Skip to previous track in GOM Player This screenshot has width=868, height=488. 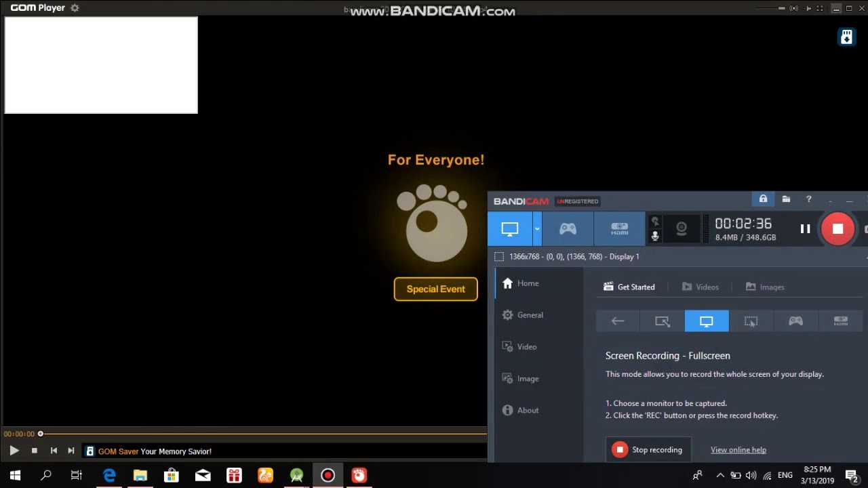[x=54, y=451]
